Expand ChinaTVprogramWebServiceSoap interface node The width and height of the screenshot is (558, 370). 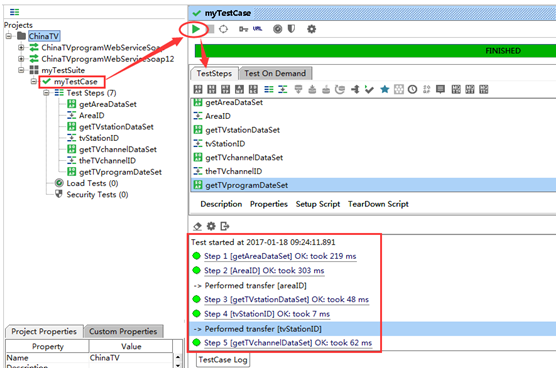tap(21, 47)
